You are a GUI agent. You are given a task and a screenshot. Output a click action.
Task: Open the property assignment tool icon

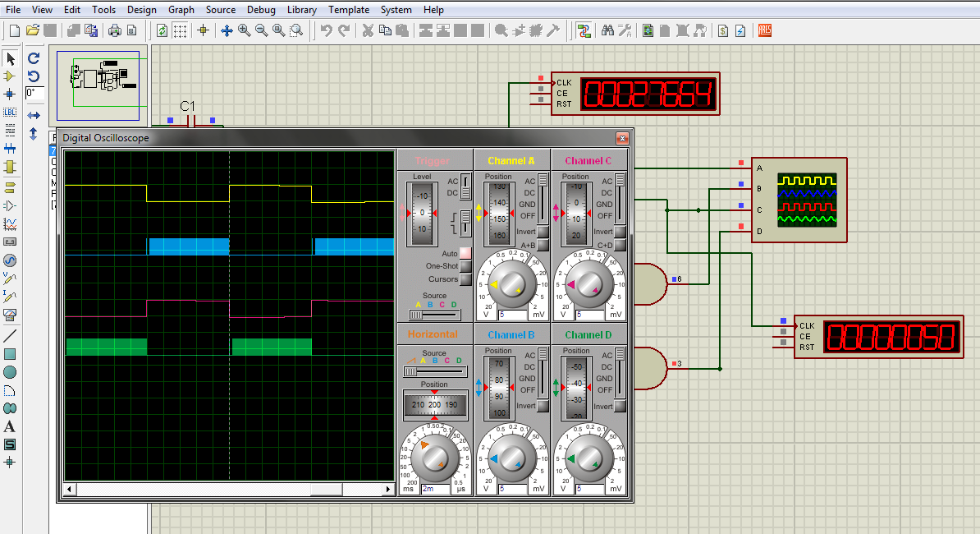(x=625, y=30)
